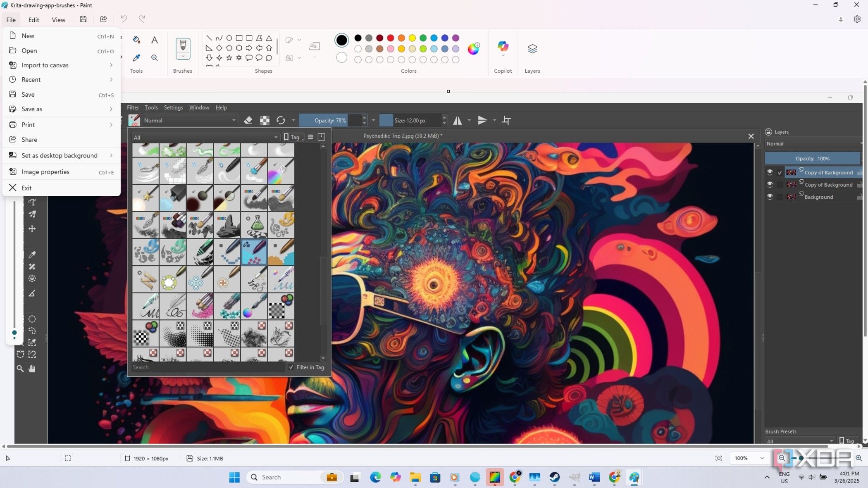Viewport: 868px width, 488px height.
Task: Select the five-point star shape
Action: 229,58
